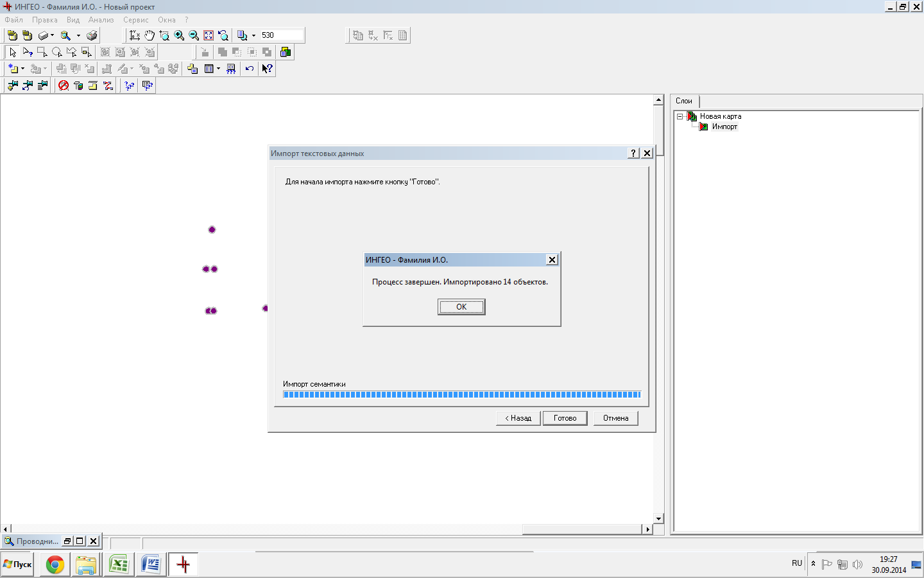Click the print icon

[92, 35]
